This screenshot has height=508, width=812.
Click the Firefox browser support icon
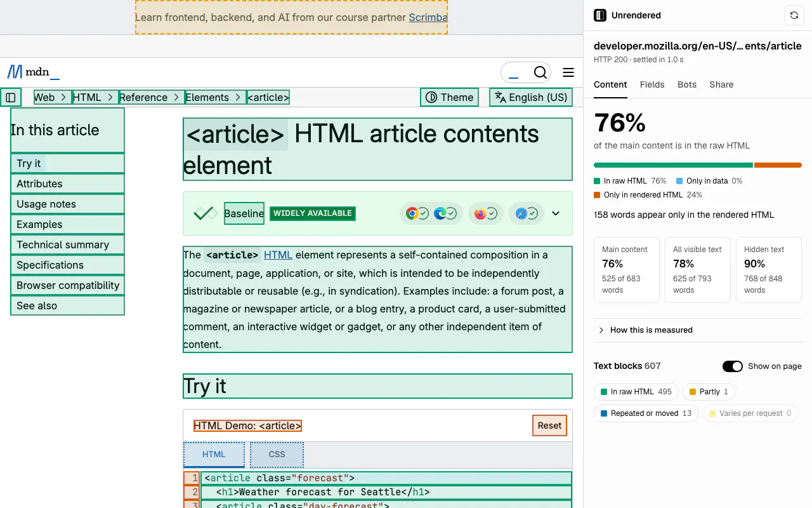[x=480, y=213]
